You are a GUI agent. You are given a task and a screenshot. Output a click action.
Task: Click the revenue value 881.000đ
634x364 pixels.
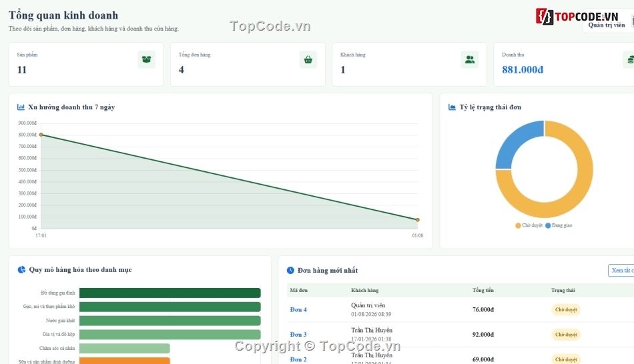tap(523, 70)
